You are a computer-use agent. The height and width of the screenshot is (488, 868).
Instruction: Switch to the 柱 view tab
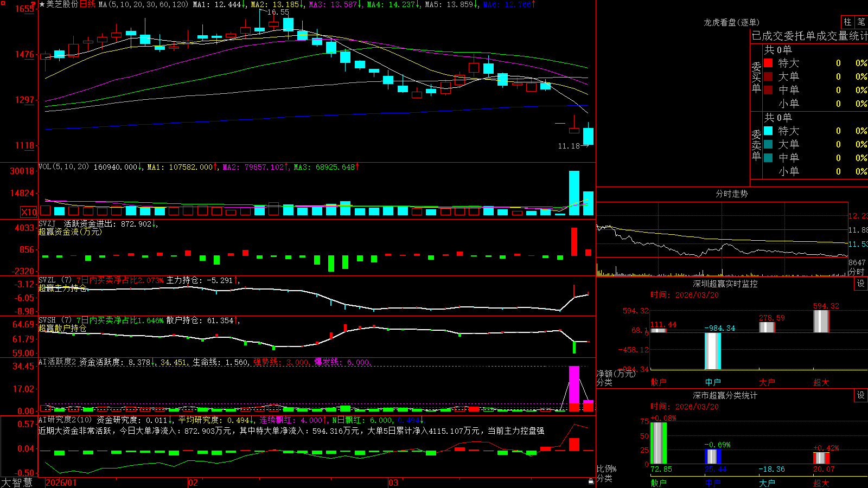(x=847, y=22)
